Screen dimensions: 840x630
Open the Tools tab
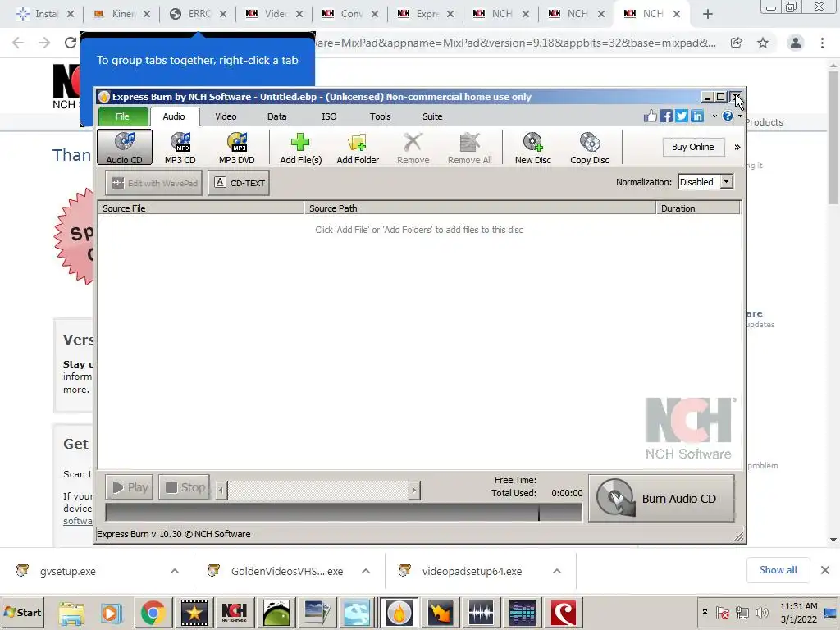(381, 116)
